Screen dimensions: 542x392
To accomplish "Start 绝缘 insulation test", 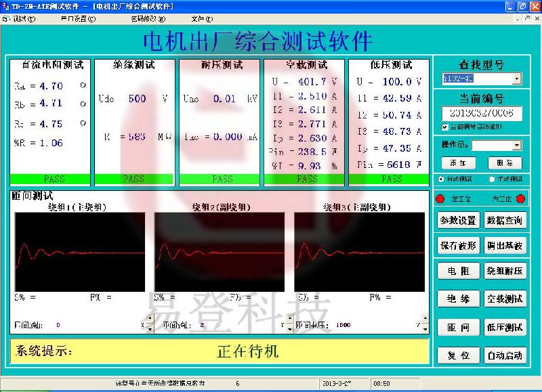I will 459,299.
